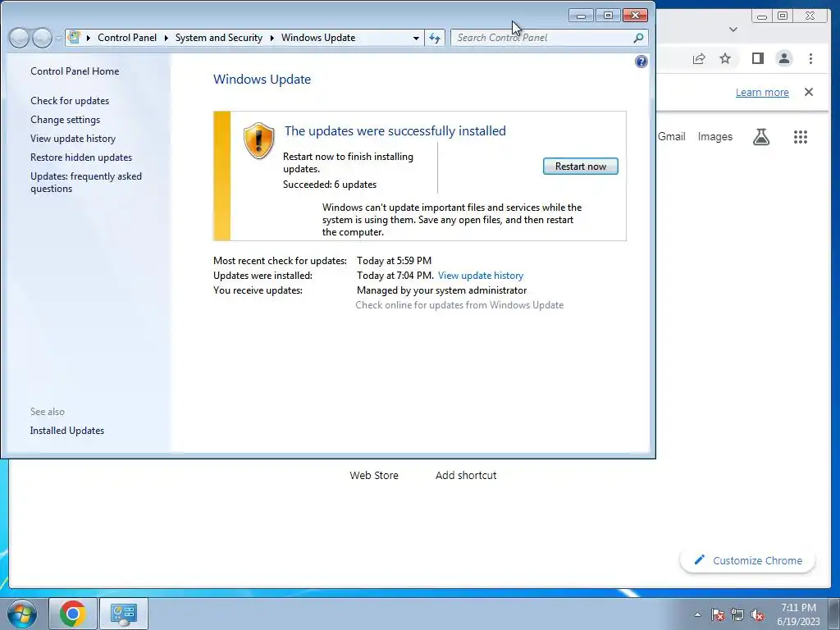Image resolution: width=840 pixels, height=630 pixels.
Task: Open Restore hidden updates
Action: coord(81,157)
